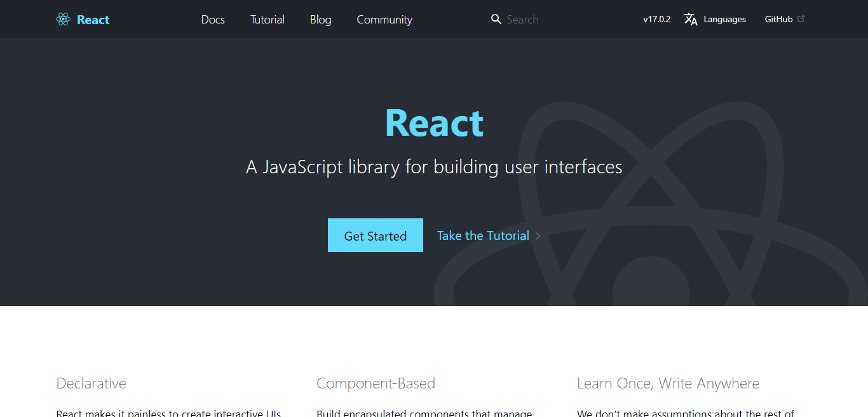868x417 pixels.
Task: Click the Get Started button
Action: coord(376,235)
